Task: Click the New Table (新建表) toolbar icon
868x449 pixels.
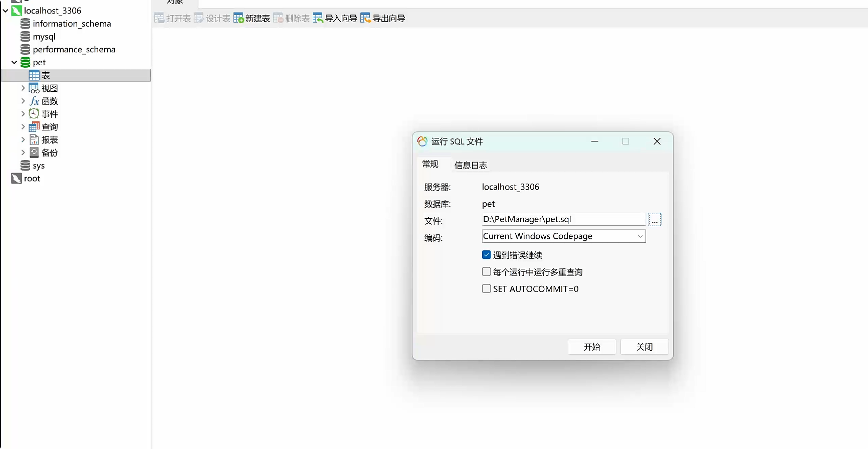Action: point(239,19)
